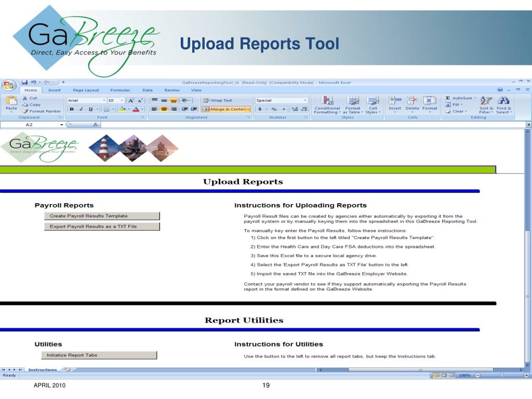The width and height of the screenshot is (532, 399).
Task: Expand the number format Special dropdown
Action: (305, 100)
